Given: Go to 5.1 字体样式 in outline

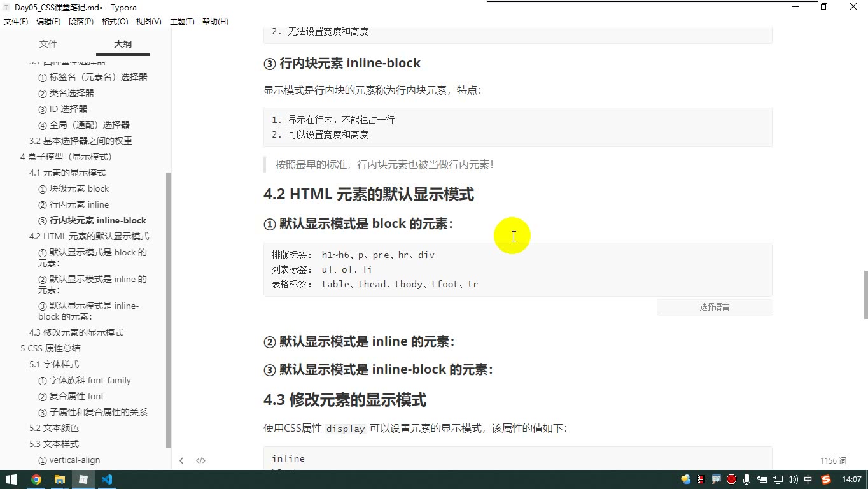Looking at the screenshot, I should 54,364.
